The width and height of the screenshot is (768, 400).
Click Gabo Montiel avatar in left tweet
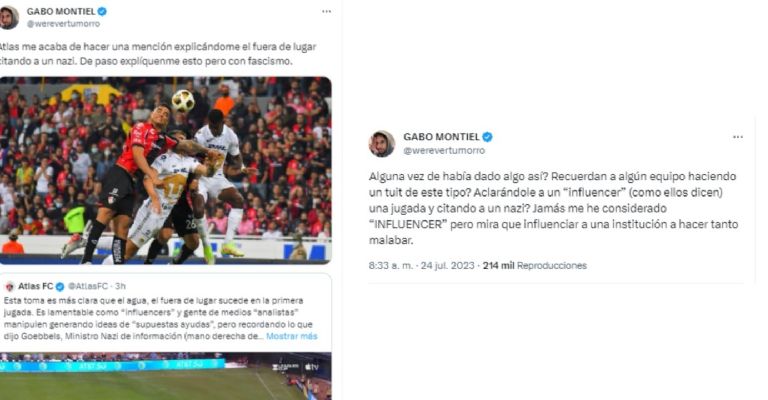pyautogui.click(x=9, y=18)
